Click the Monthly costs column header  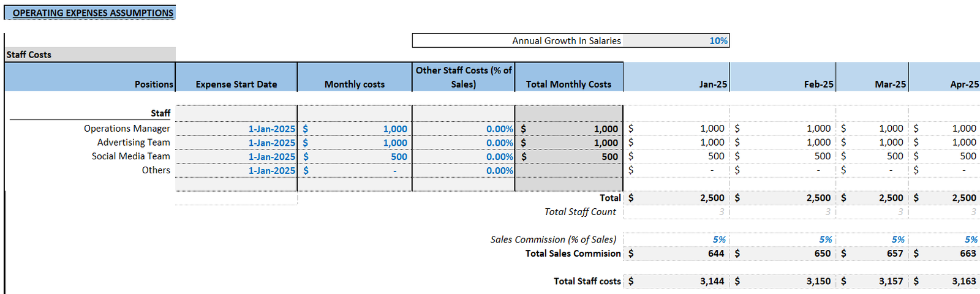point(354,84)
